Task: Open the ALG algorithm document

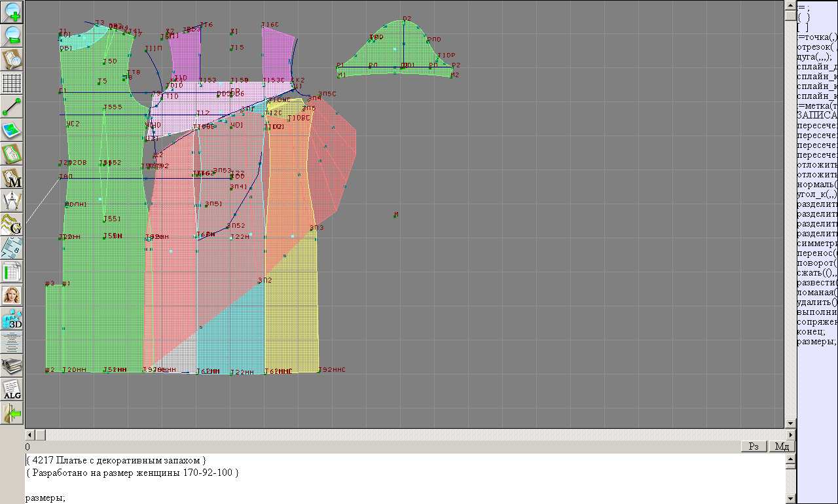Action: [x=12, y=389]
